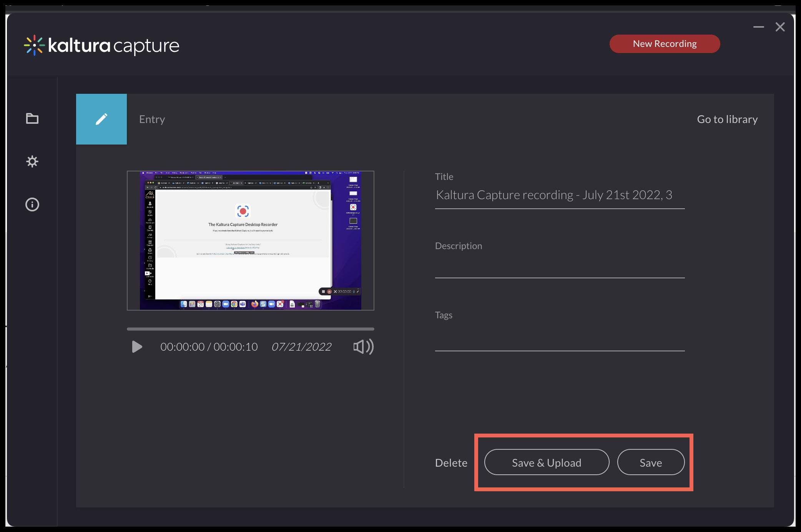Edit the Title input field
The height and width of the screenshot is (532, 801).
pyautogui.click(x=560, y=195)
